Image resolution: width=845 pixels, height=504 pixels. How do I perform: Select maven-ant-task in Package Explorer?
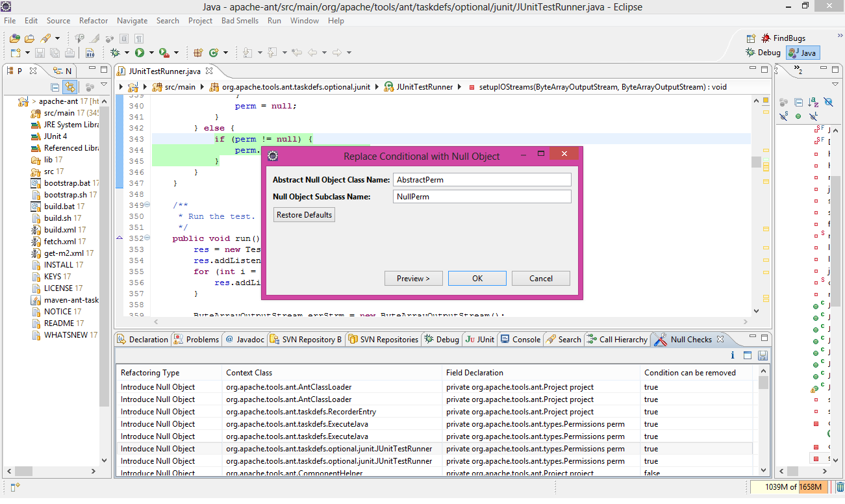point(65,300)
